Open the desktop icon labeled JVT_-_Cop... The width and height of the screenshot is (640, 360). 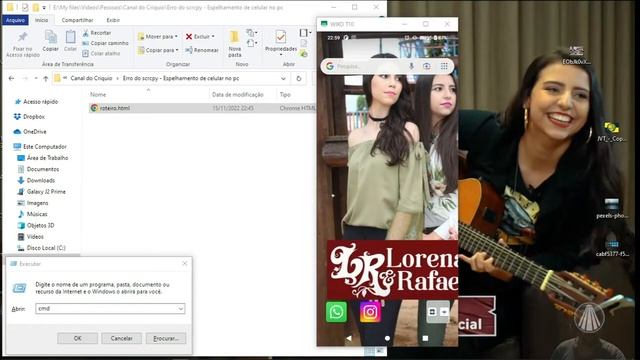coord(611,132)
